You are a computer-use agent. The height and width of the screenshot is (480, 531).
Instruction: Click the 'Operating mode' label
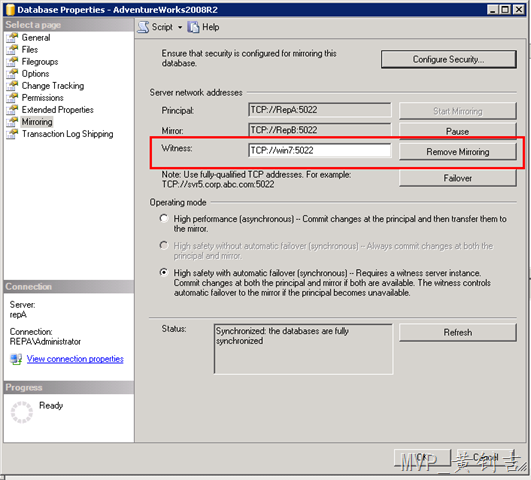point(178,202)
